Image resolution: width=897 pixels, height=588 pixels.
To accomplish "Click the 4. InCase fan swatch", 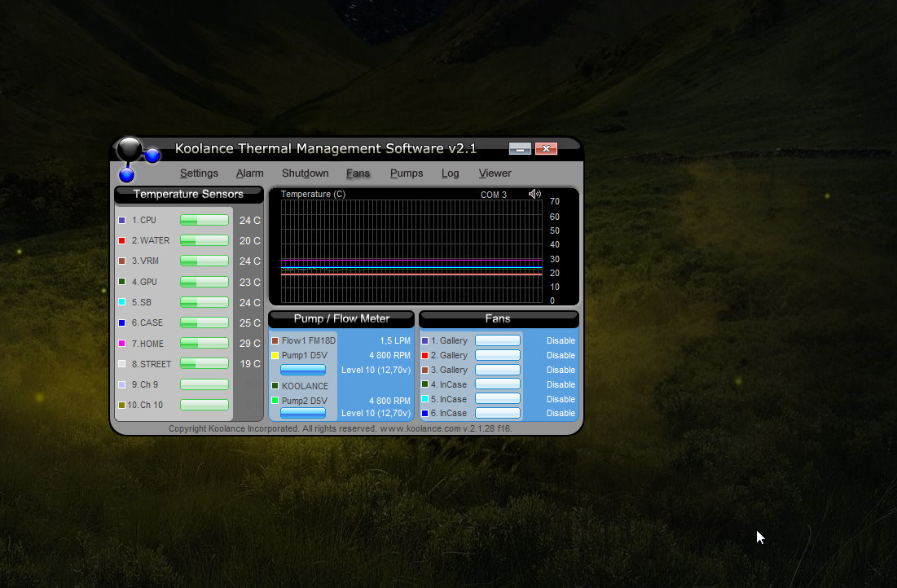I will pos(425,384).
